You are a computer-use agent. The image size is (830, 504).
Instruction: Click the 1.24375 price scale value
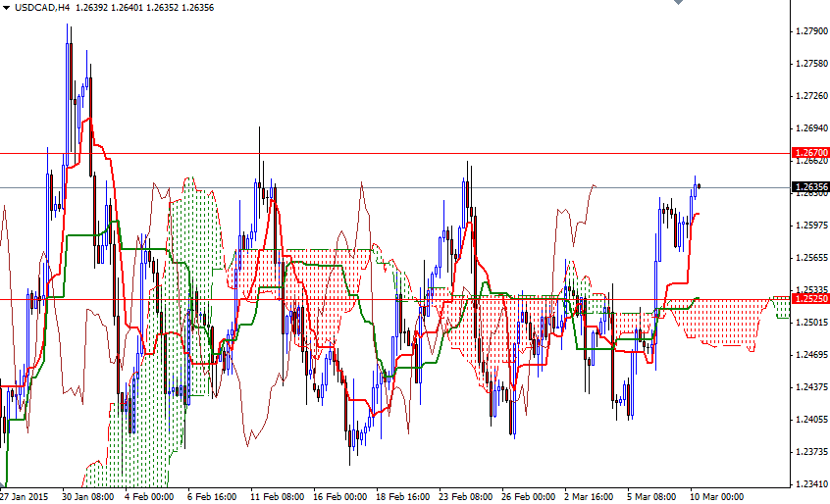(x=811, y=387)
